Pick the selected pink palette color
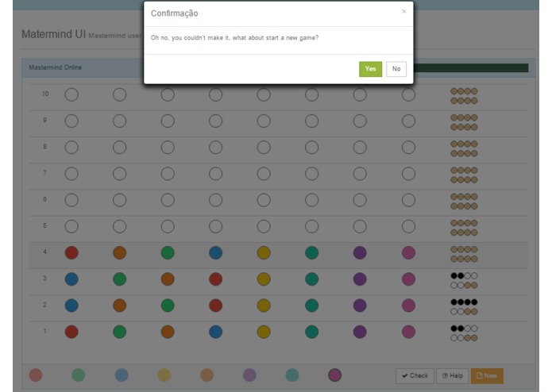 [x=335, y=375]
